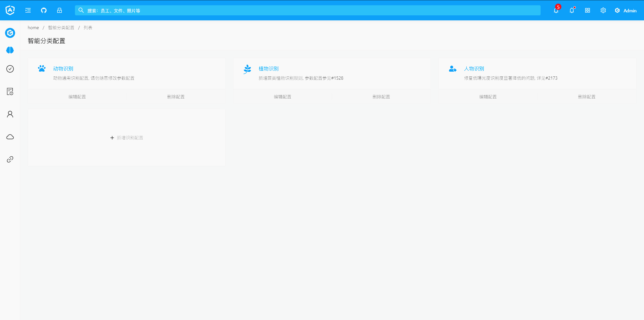This screenshot has width=644, height=320.
Task: Click 删除配置 on 人物识别 card
Action: (587, 97)
